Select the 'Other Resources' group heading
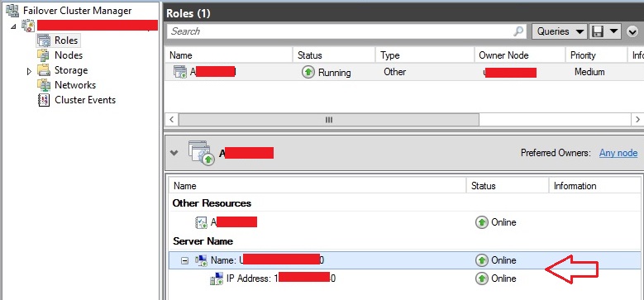 (x=212, y=203)
